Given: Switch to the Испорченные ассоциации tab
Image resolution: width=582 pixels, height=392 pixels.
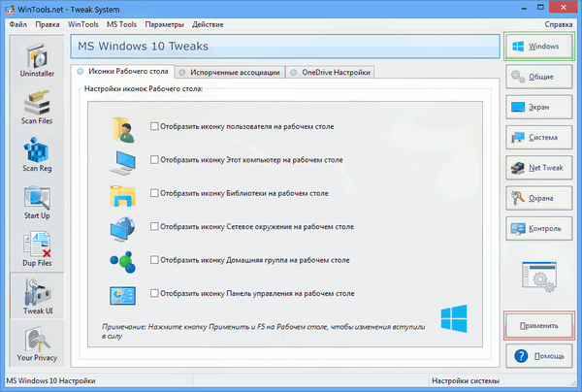Looking at the screenshot, I should 231,72.
